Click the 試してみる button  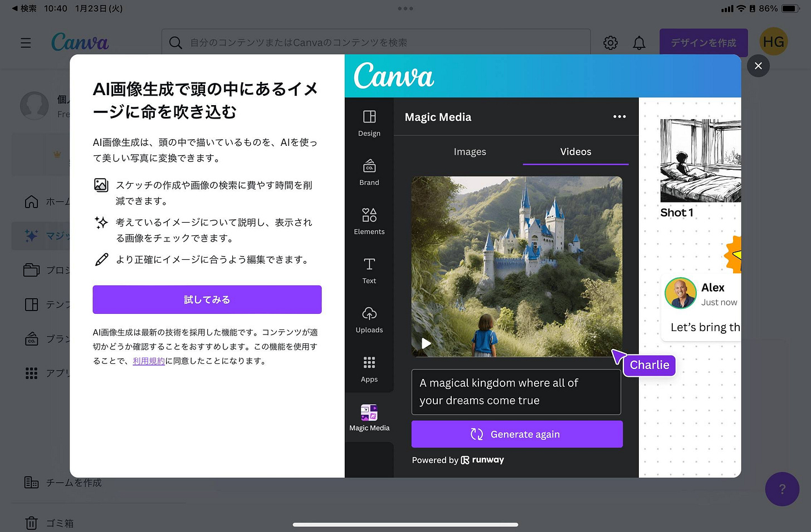click(x=207, y=299)
